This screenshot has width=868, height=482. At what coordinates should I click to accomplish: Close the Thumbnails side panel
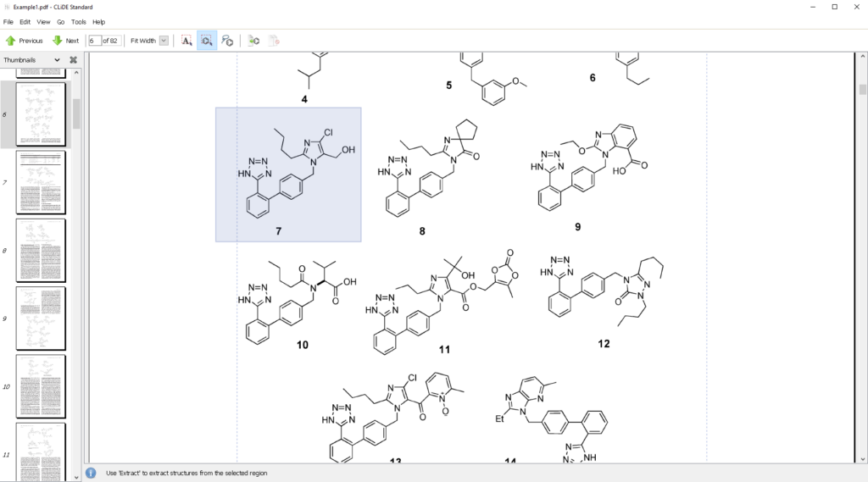click(x=73, y=60)
